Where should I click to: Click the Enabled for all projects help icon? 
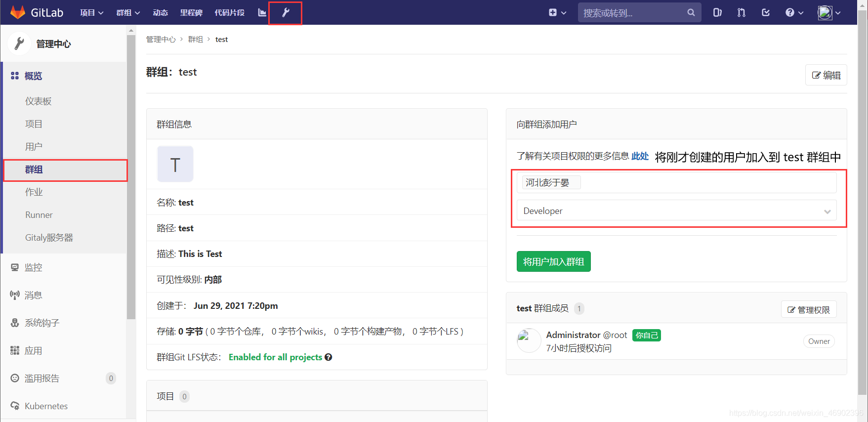click(328, 357)
